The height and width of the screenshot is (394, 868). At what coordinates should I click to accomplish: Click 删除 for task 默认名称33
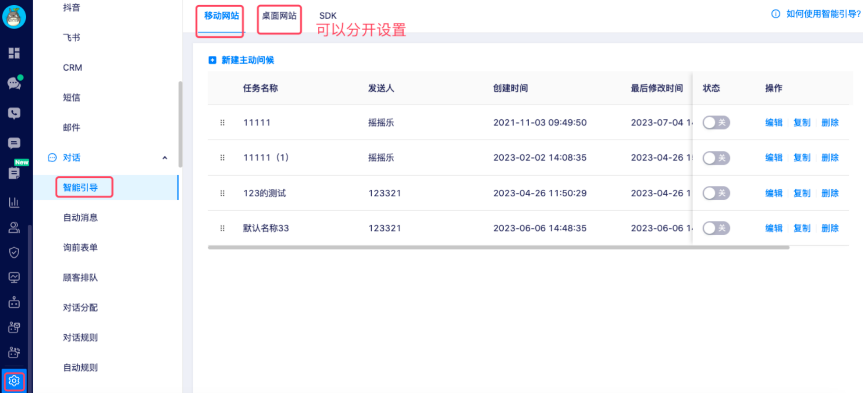(x=830, y=228)
